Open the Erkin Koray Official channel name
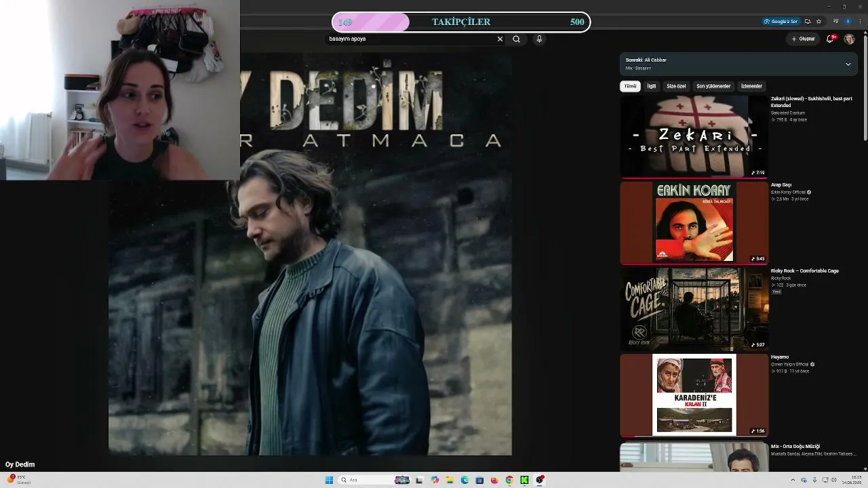The image size is (868, 488). tap(788, 192)
